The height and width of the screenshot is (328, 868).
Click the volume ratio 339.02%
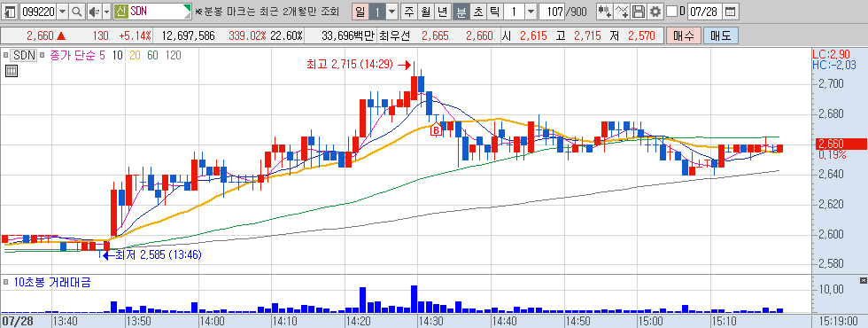[247, 36]
